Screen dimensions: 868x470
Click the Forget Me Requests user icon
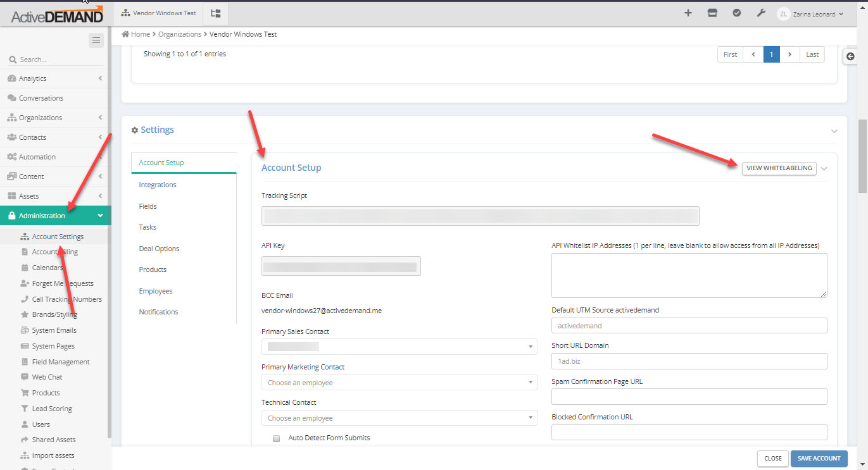coord(25,283)
